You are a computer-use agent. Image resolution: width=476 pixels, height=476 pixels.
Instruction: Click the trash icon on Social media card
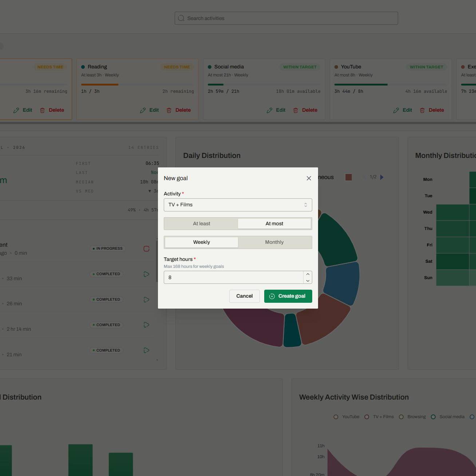point(295,110)
